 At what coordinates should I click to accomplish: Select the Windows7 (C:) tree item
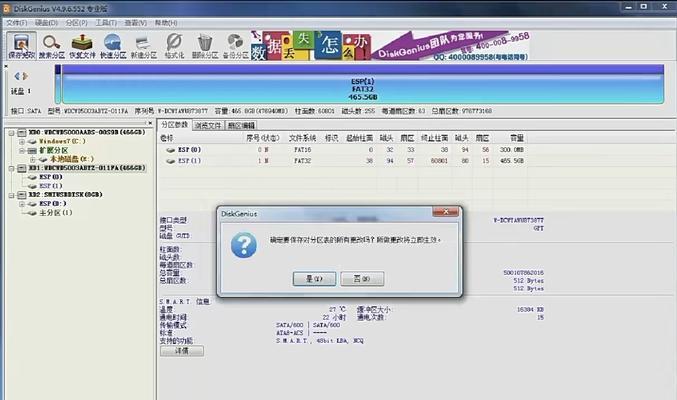click(x=63, y=142)
